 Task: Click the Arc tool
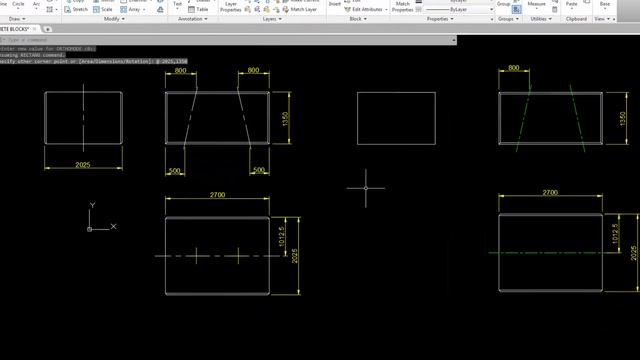pos(36,4)
